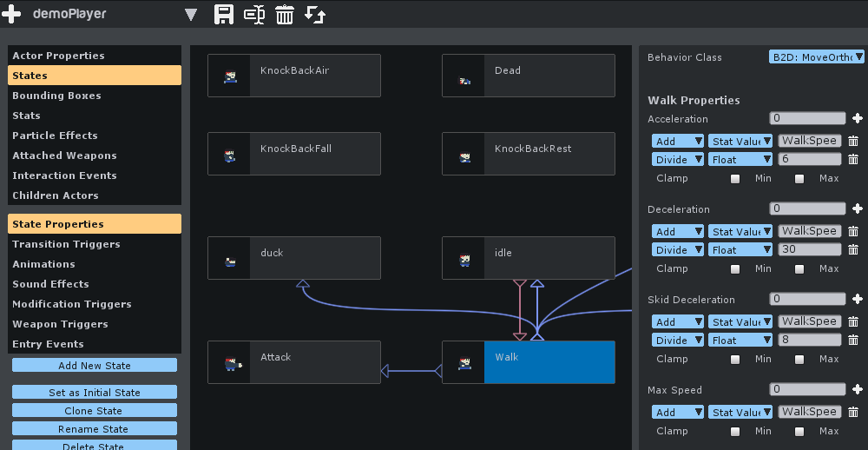Remove the Divide by 8 Skid Deceleration modifier
The width and height of the screenshot is (868, 450).
[x=853, y=341]
